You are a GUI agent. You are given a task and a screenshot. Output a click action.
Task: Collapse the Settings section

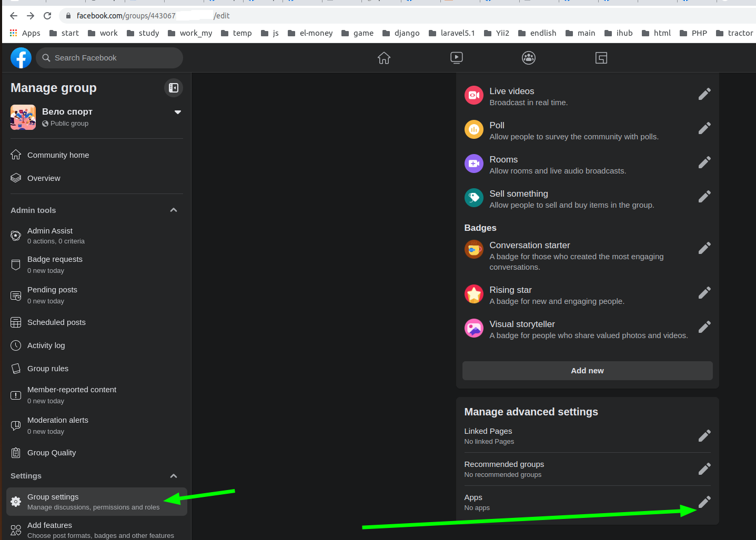pyautogui.click(x=174, y=476)
